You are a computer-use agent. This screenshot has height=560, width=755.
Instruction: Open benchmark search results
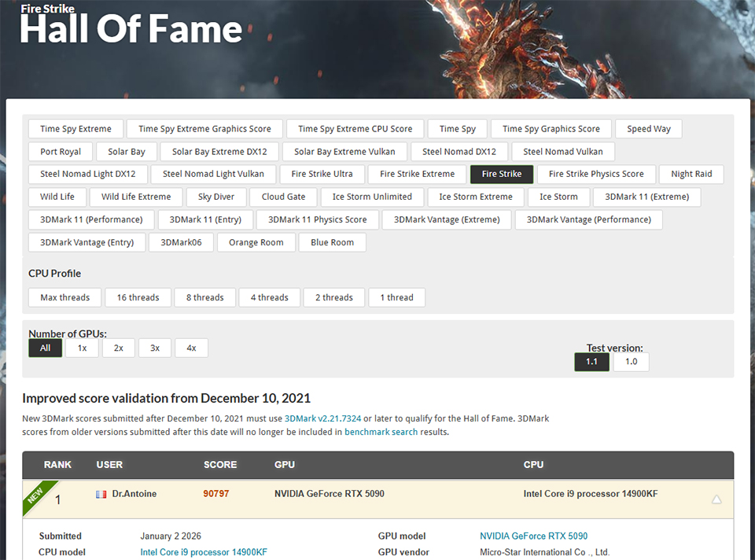tap(381, 432)
